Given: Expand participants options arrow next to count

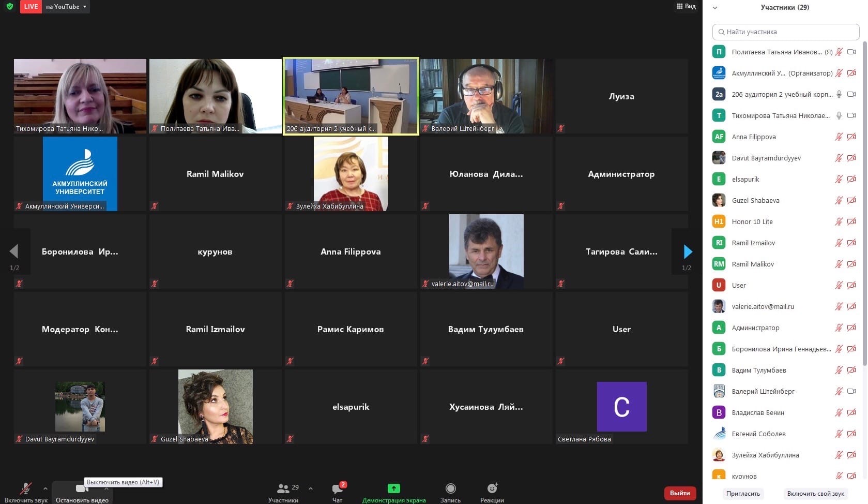Looking at the screenshot, I should 311,488.
